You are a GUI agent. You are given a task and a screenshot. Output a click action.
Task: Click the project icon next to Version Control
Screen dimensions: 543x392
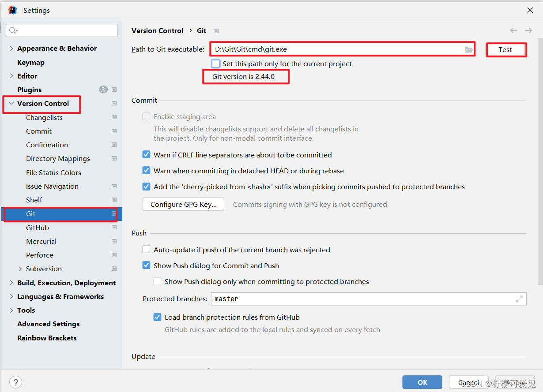114,103
